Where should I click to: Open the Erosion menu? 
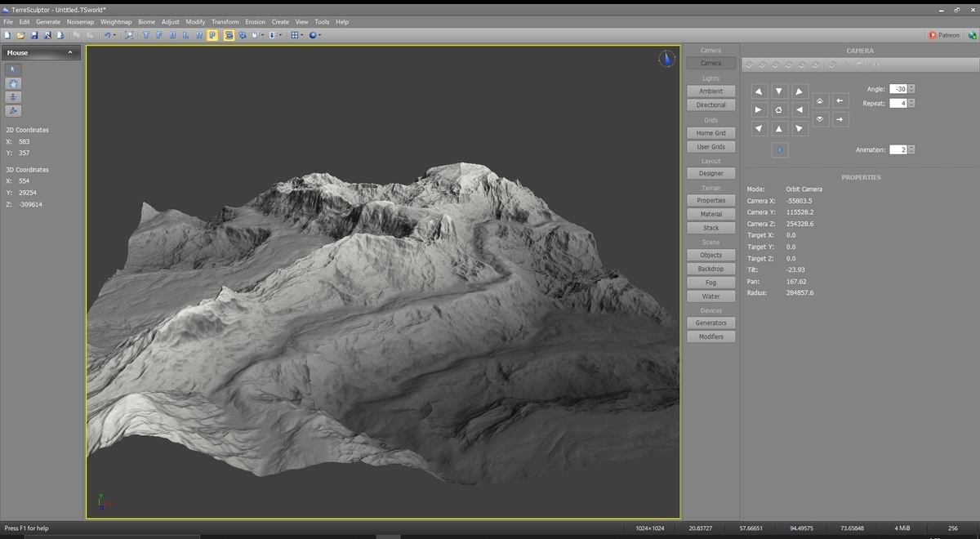tap(255, 22)
